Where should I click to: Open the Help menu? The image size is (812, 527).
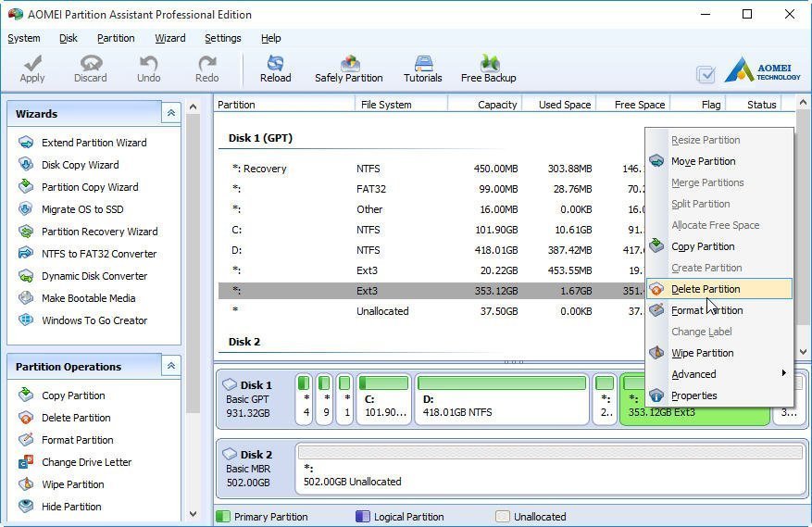[x=271, y=38]
